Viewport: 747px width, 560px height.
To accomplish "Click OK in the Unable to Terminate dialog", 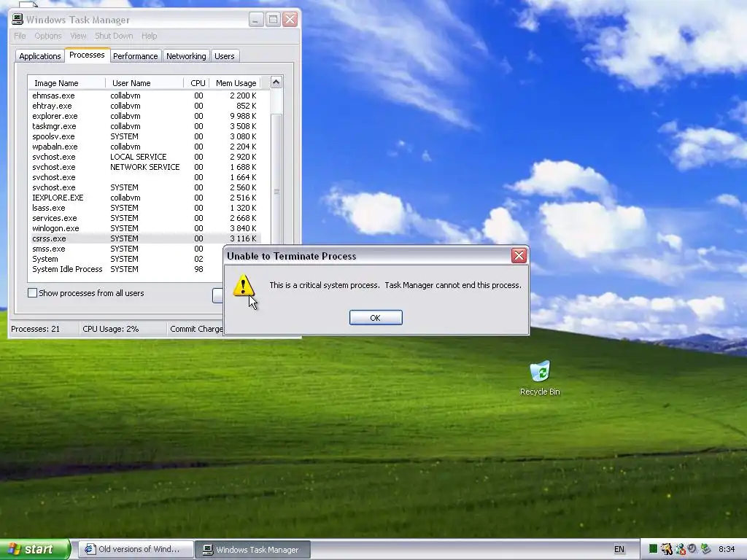I will (376, 318).
